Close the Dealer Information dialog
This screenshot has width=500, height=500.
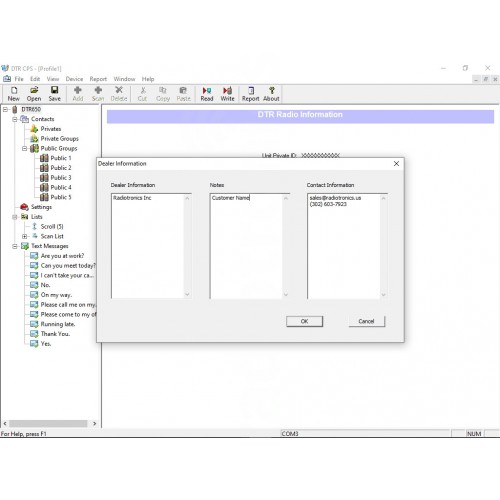pos(396,164)
